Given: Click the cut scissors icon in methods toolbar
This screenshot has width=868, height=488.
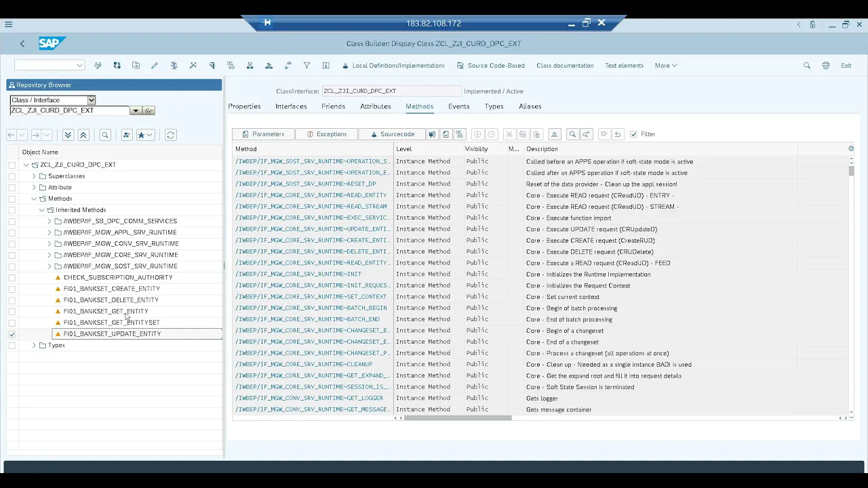Looking at the screenshot, I should tap(509, 134).
